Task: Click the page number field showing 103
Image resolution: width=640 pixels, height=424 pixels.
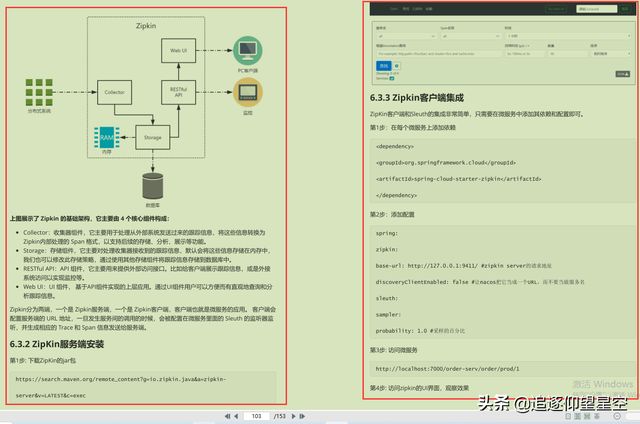Action: point(256,416)
